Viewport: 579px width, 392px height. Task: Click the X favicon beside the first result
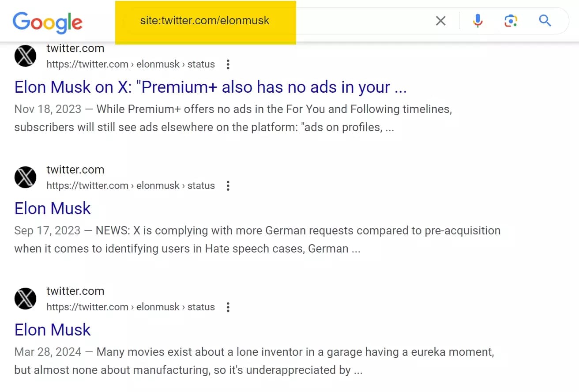coord(25,56)
